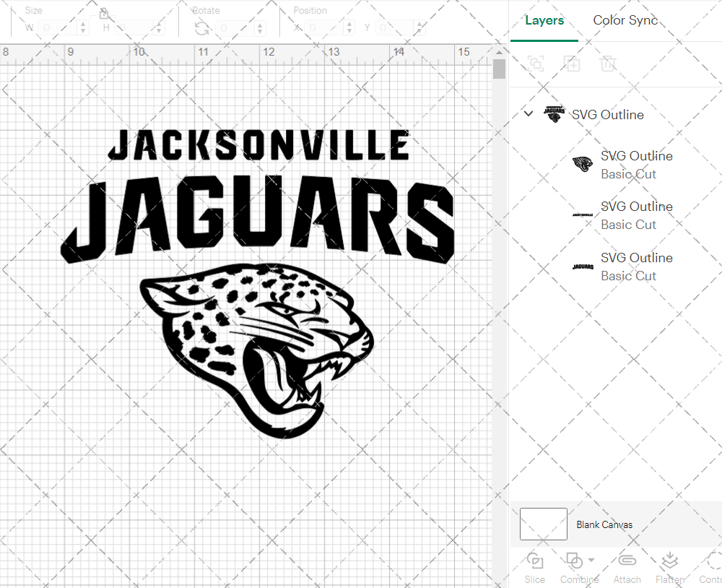This screenshot has width=722, height=588.
Task: Select the JACKSONVILLE text layer
Action: coord(635,215)
